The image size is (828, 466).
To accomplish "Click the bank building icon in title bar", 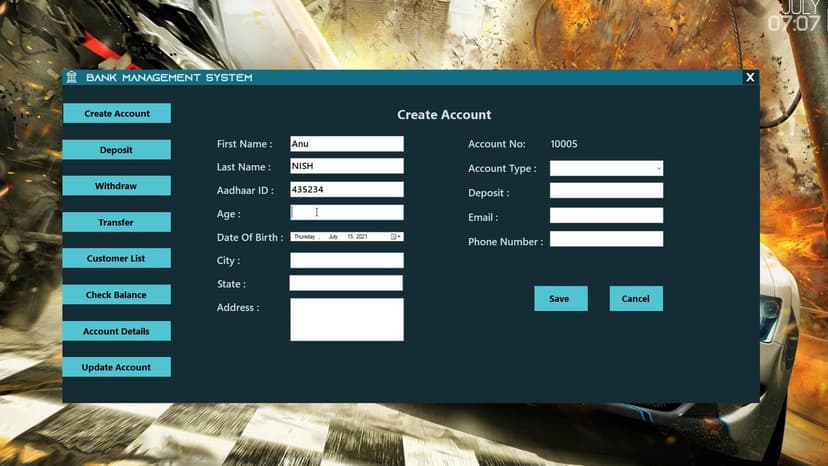I will coord(72,77).
